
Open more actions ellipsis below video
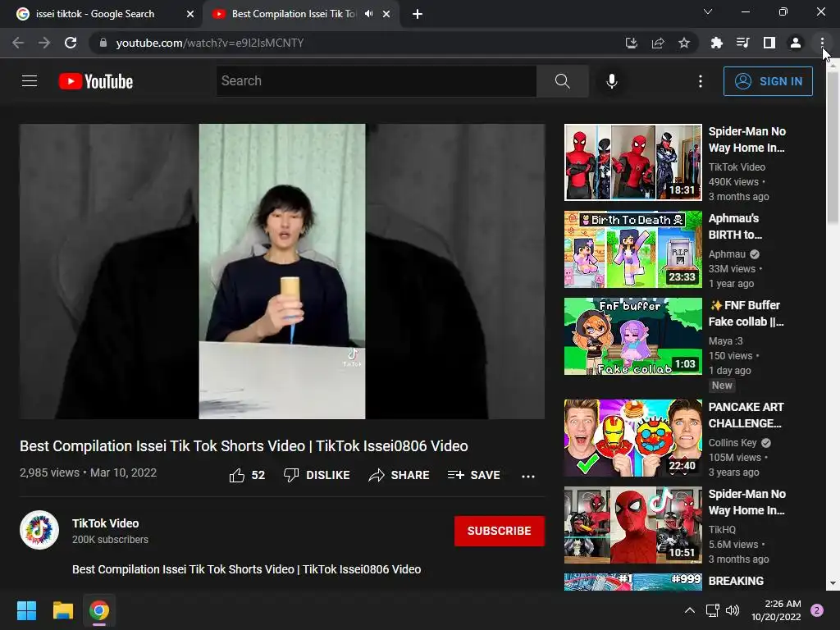click(x=528, y=477)
